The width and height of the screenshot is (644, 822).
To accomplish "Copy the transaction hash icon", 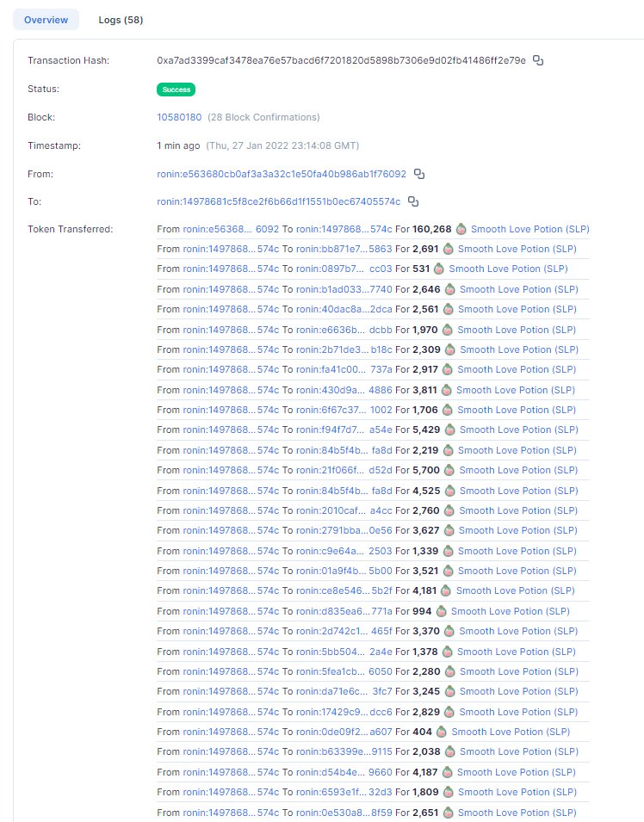I will pyautogui.click(x=538, y=60).
